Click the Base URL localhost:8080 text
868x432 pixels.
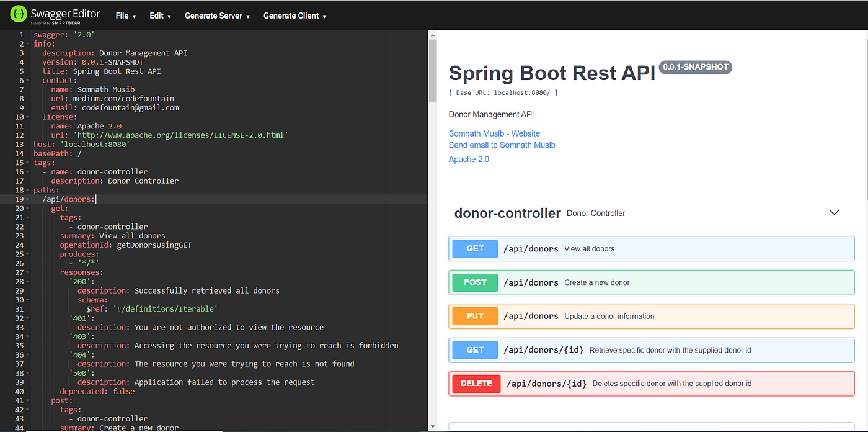(503, 92)
